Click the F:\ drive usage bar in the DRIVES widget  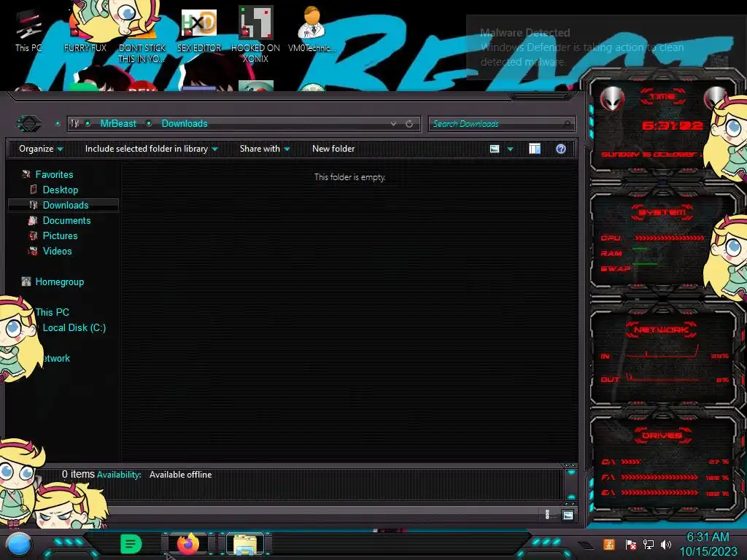coord(659,477)
